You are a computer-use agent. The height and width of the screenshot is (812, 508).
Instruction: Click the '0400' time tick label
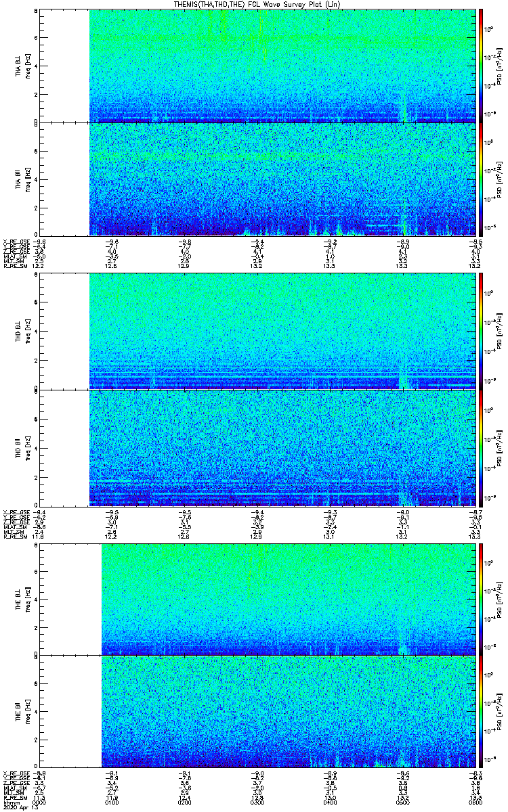click(330, 803)
